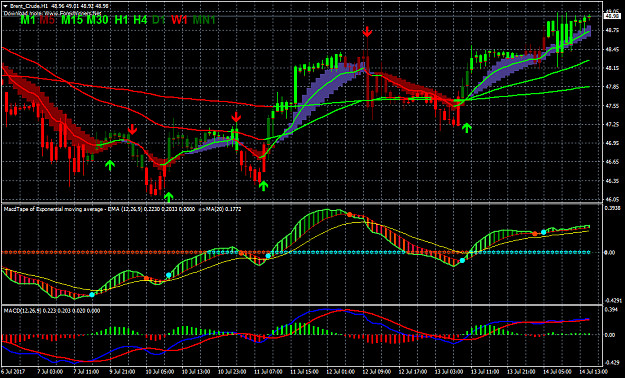Click the 10 Jul 13:00 time label
Image resolution: width=625 pixels, height=378 pixels.
pos(196,372)
